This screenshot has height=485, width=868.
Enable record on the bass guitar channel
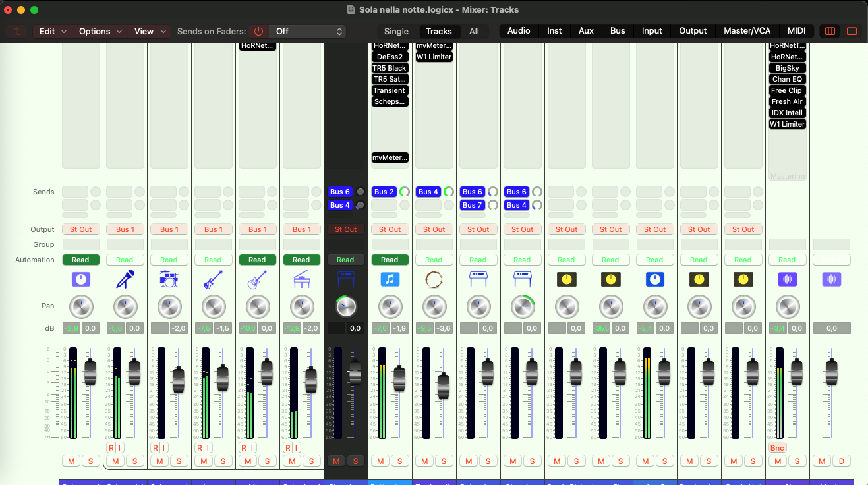pos(200,447)
